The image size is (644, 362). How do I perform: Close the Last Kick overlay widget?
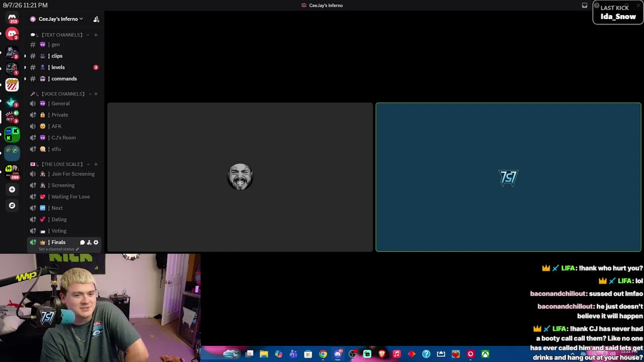[639, 6]
